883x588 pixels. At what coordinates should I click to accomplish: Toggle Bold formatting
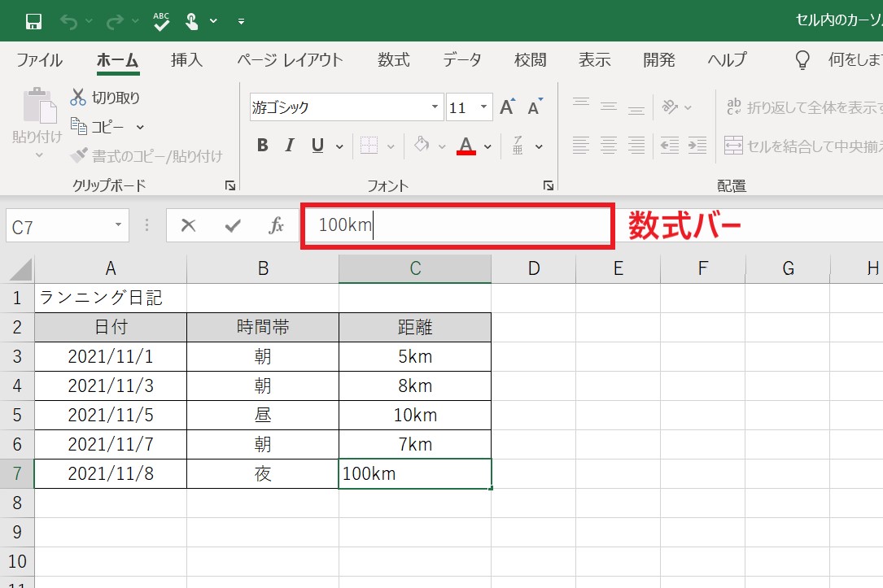click(262, 146)
